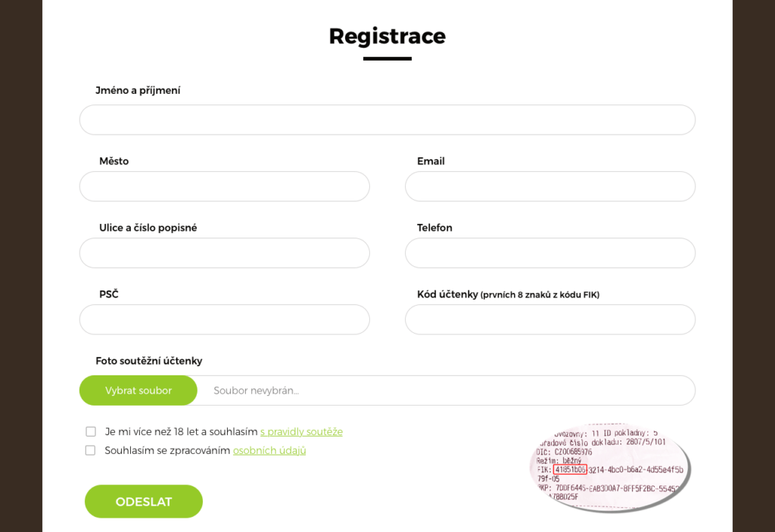Follow the 'osobních údajů' link

tap(269, 450)
